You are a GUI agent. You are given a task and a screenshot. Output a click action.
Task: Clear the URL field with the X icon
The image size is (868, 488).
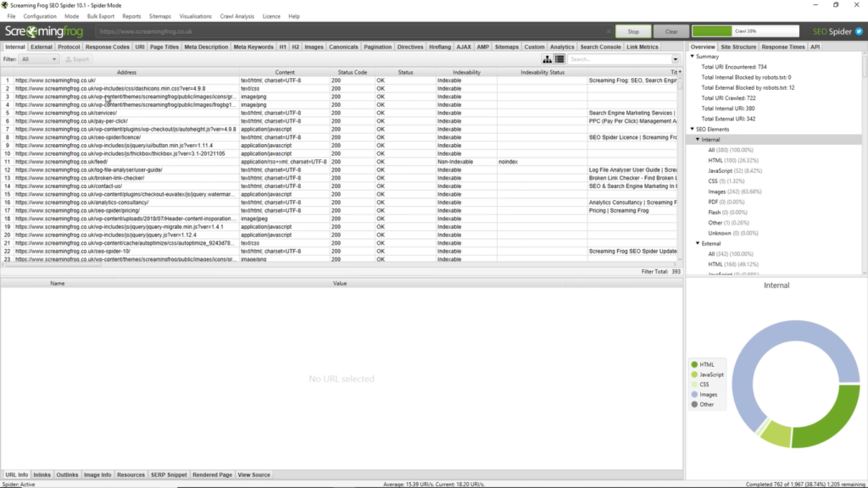point(609,31)
